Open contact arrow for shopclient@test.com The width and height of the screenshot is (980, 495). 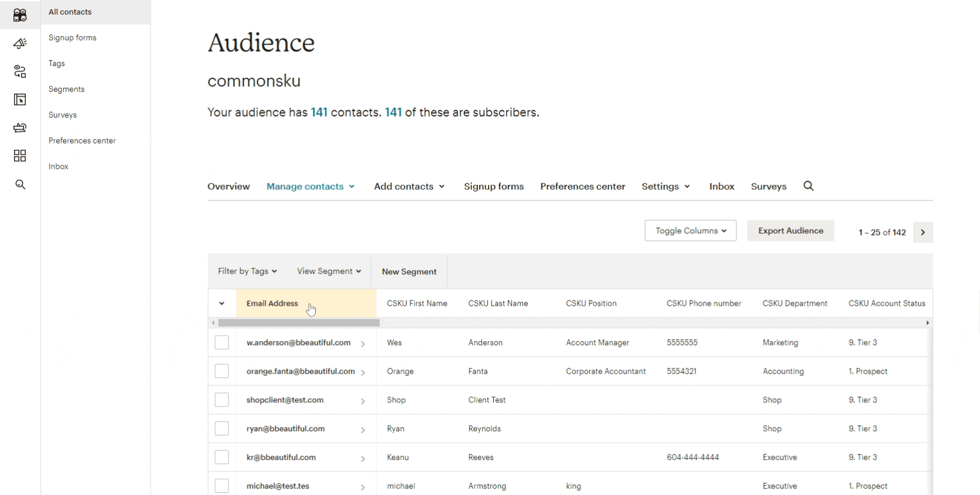(x=363, y=401)
